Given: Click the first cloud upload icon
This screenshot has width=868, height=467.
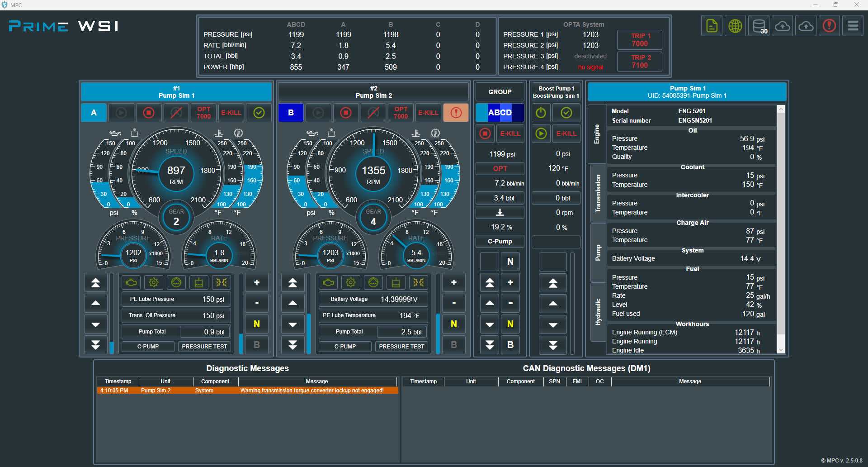Looking at the screenshot, I should point(783,26).
